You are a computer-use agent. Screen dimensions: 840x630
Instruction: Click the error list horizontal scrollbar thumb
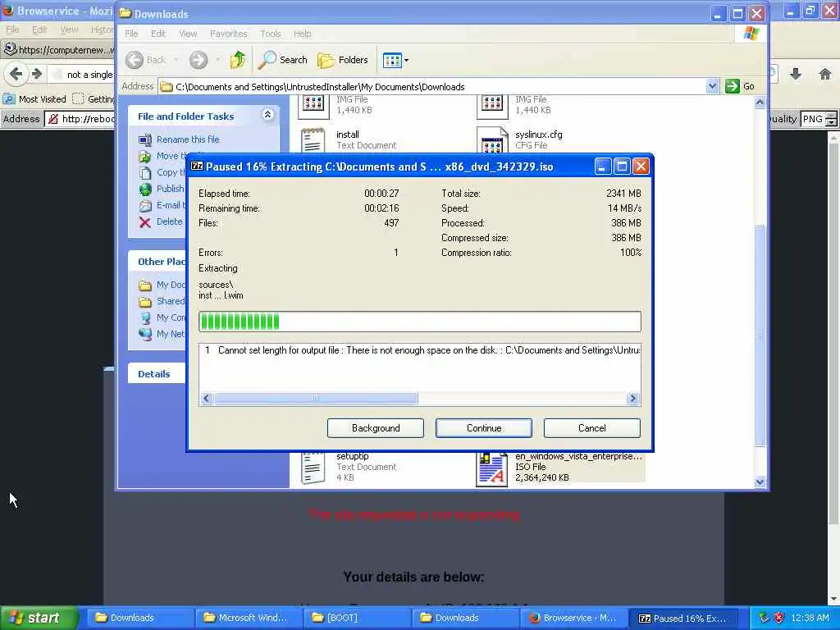(x=316, y=398)
